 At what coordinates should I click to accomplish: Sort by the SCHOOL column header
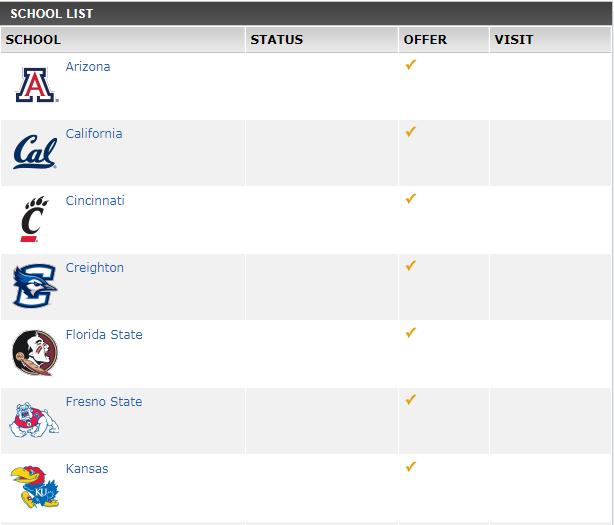coord(33,40)
